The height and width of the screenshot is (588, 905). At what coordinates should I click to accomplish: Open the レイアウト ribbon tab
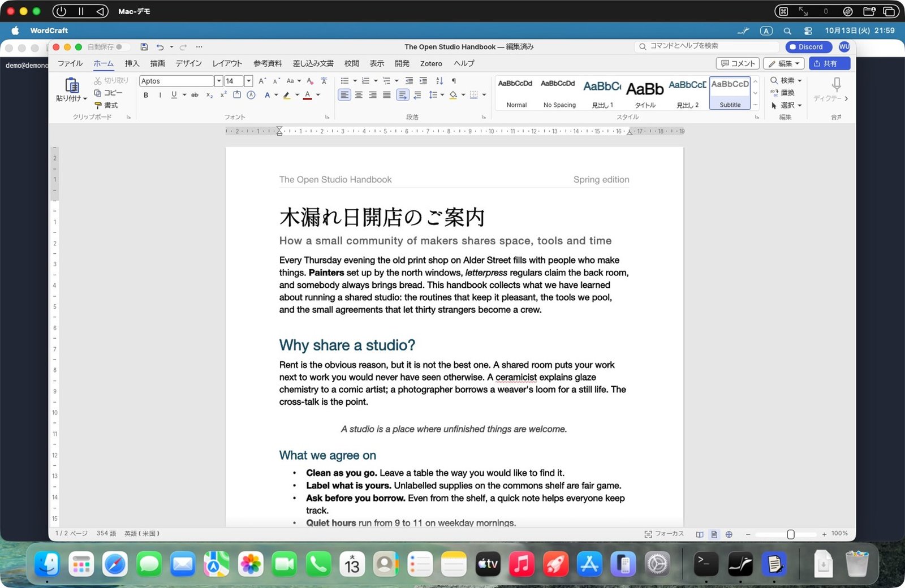click(x=227, y=63)
